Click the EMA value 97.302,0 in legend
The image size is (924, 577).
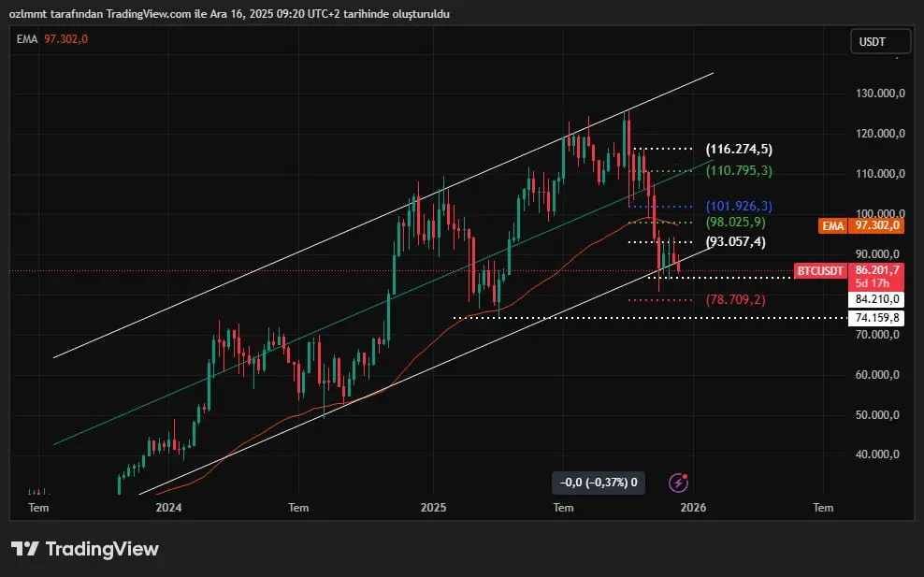click(66, 39)
